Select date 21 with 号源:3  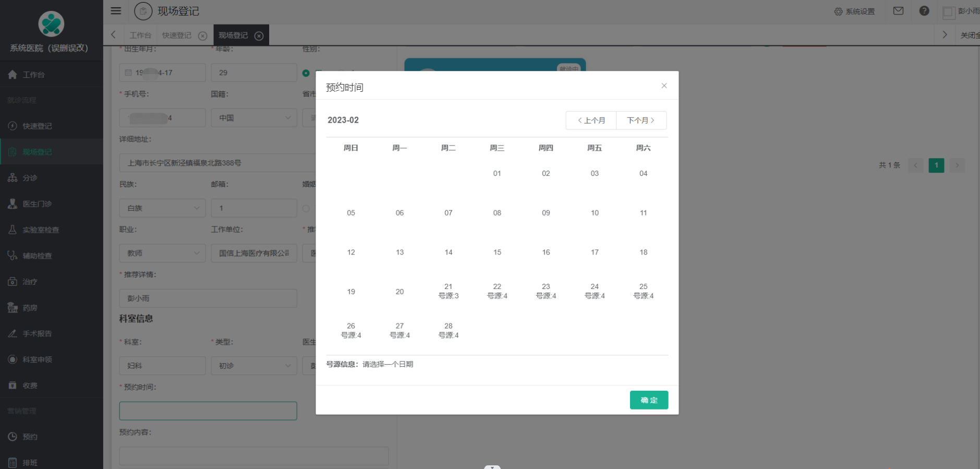coord(449,291)
